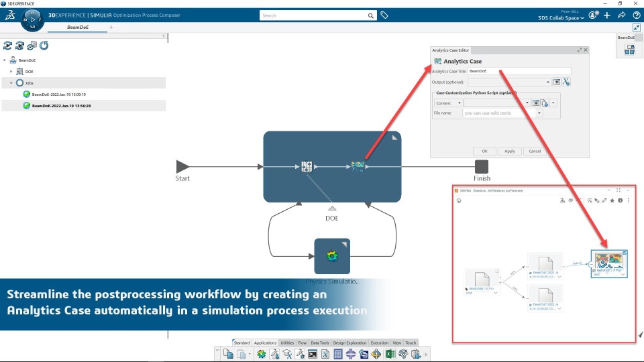
Task: Click the search magnifier icon
Action: coord(370,15)
